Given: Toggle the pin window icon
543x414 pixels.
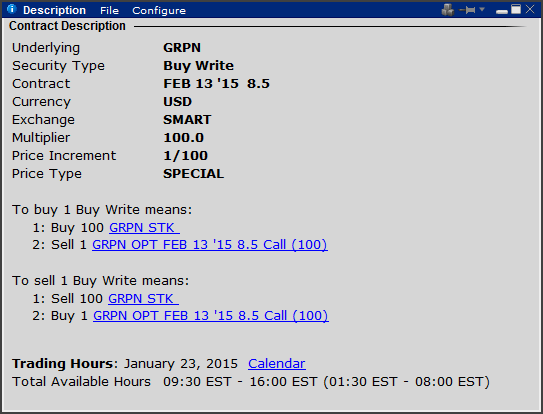Looking at the screenshot, I should [467, 10].
